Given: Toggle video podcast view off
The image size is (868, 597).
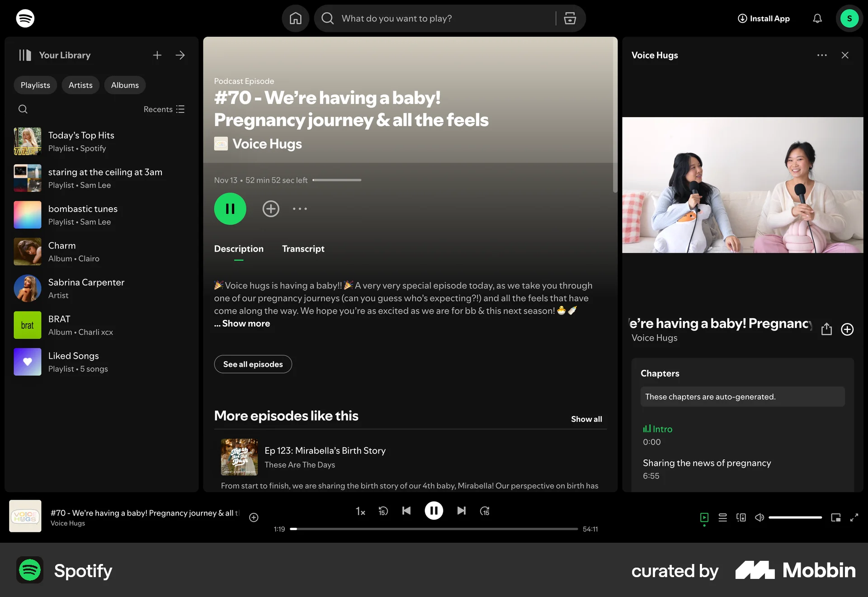Looking at the screenshot, I should [704, 517].
